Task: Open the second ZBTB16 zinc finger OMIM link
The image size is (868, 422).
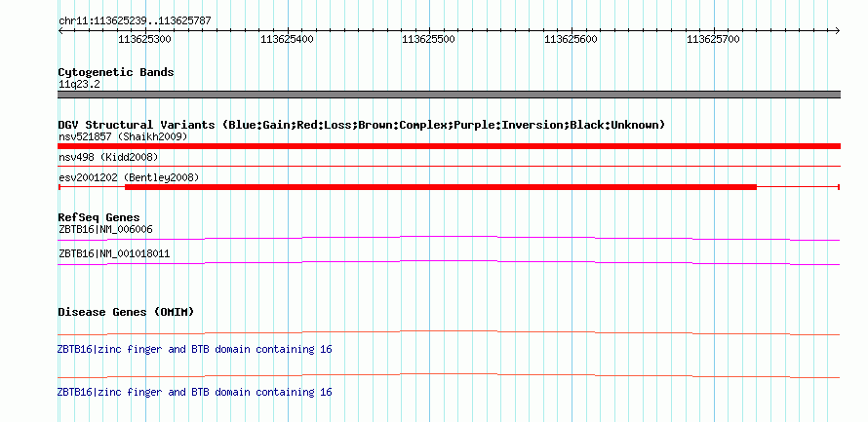Action: tap(194, 392)
